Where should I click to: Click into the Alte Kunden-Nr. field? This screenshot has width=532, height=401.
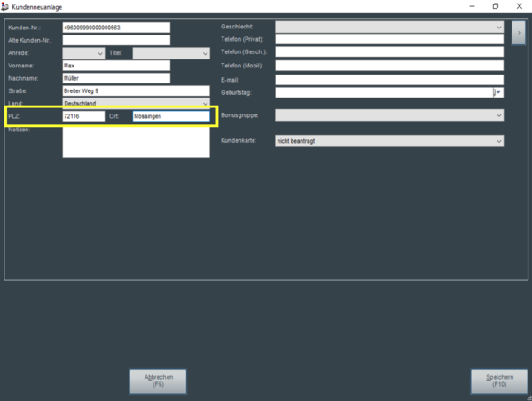coord(115,40)
